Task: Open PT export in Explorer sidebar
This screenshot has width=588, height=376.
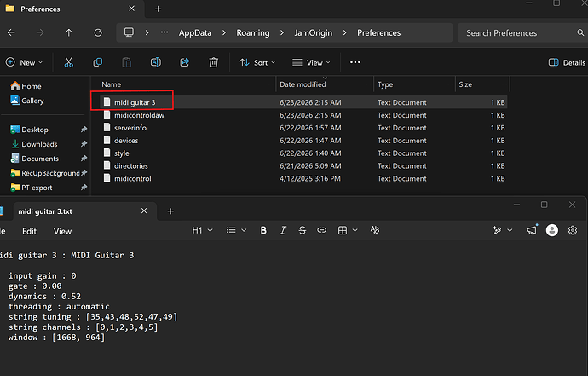Action: (32, 188)
